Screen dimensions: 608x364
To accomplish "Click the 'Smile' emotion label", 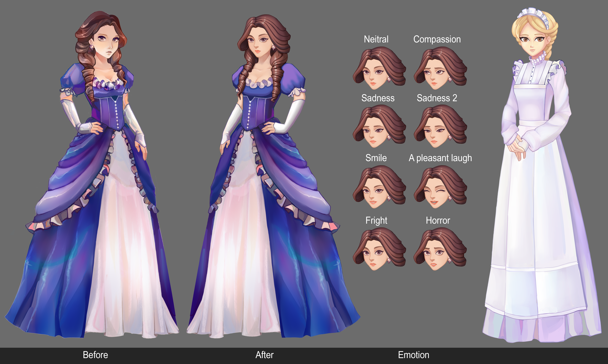I will pos(376,158).
